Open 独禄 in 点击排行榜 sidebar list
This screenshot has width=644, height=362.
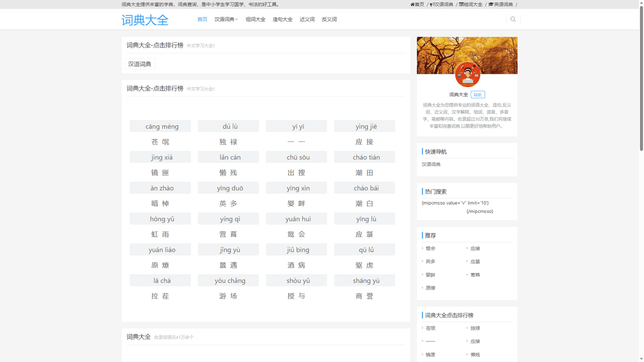click(475, 328)
